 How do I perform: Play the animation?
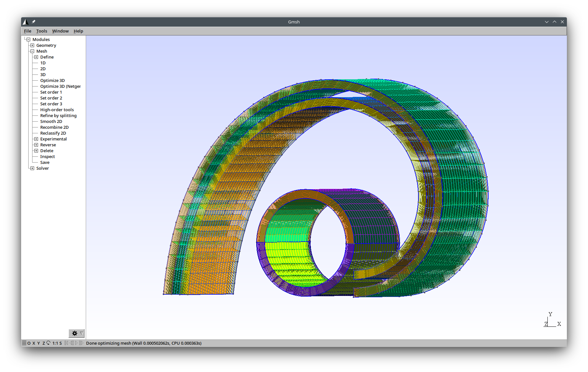coord(77,343)
